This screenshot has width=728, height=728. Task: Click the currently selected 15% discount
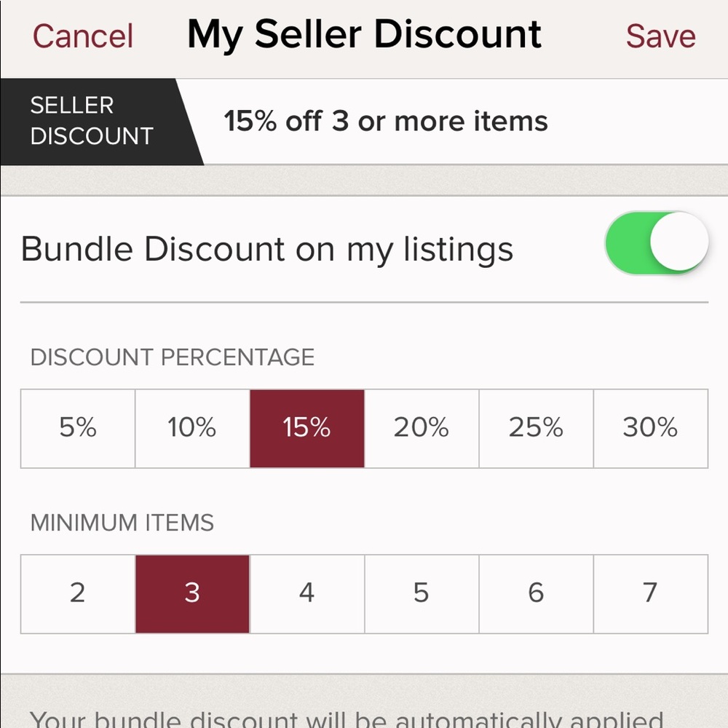point(306,428)
